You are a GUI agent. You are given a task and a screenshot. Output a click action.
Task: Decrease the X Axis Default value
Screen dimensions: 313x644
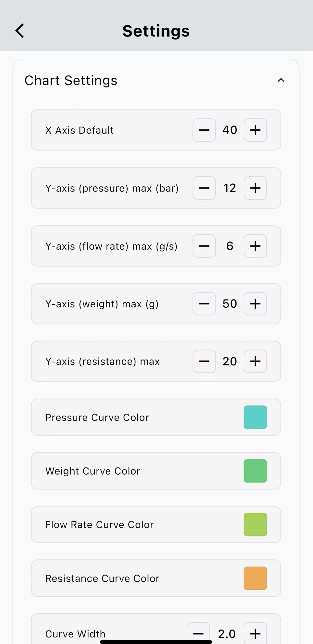coord(204,130)
